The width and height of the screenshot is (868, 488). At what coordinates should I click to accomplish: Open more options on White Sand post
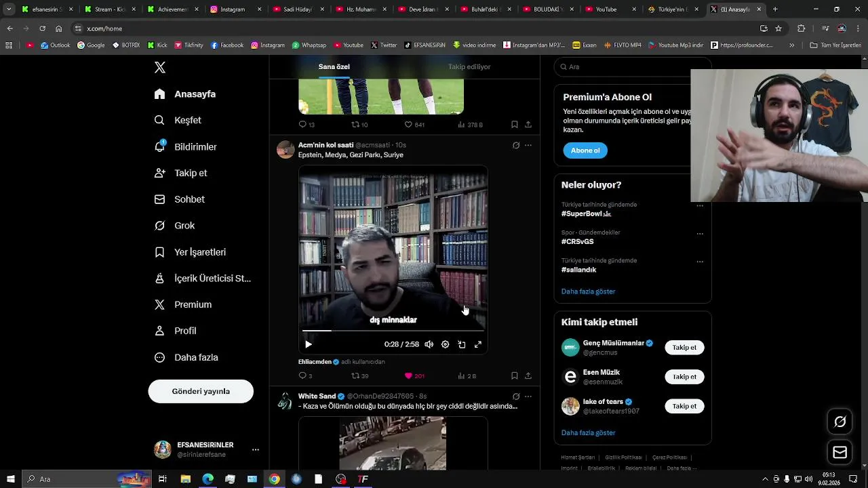[528, 396]
